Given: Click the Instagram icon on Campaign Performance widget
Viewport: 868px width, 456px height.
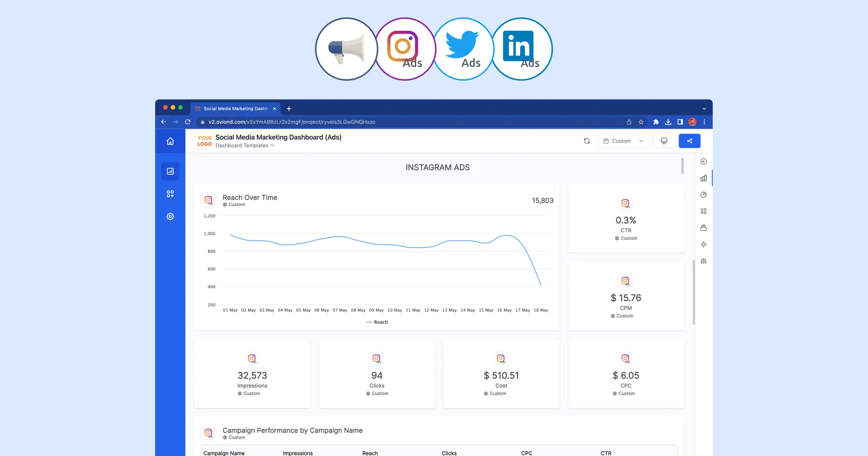Looking at the screenshot, I should (209, 433).
